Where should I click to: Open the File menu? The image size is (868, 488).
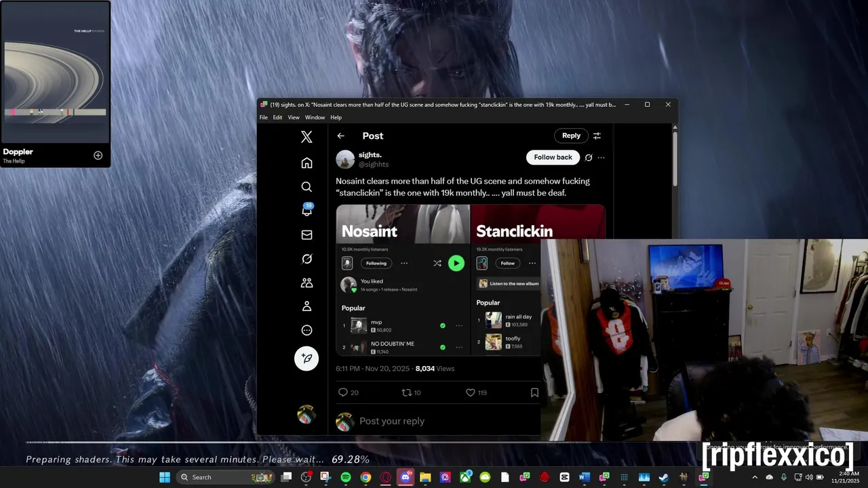click(x=264, y=117)
